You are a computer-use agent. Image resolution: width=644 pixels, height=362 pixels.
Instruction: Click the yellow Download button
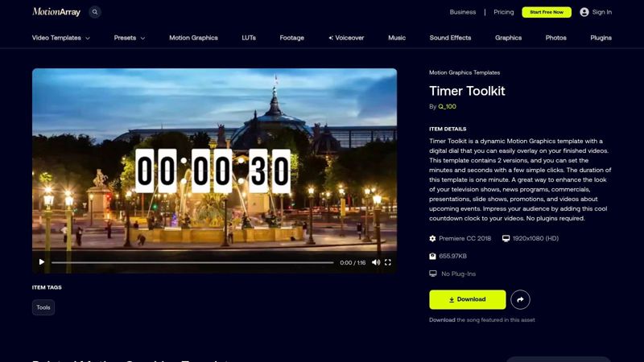(467, 299)
